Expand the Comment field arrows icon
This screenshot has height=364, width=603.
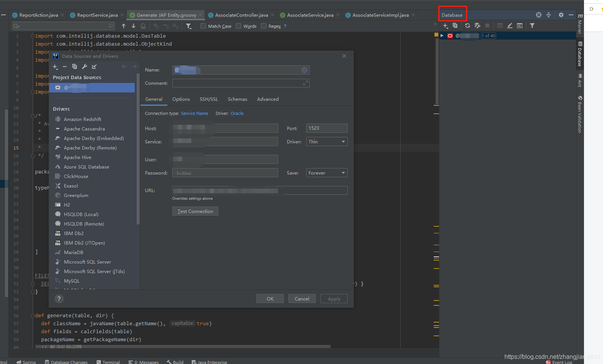pos(305,83)
